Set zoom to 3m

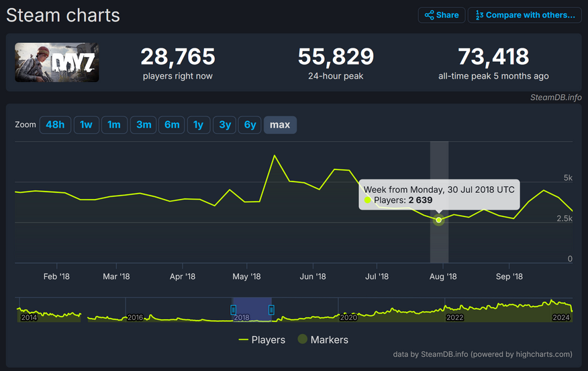coord(144,124)
